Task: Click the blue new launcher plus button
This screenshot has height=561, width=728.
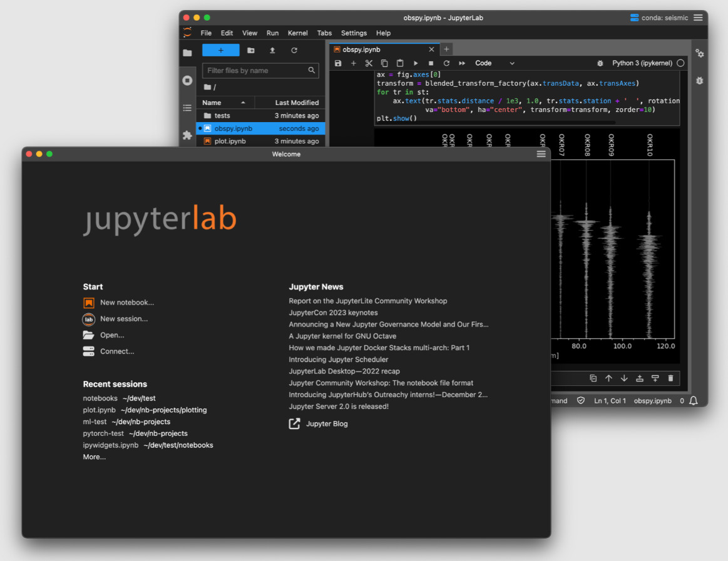Action: (x=221, y=50)
